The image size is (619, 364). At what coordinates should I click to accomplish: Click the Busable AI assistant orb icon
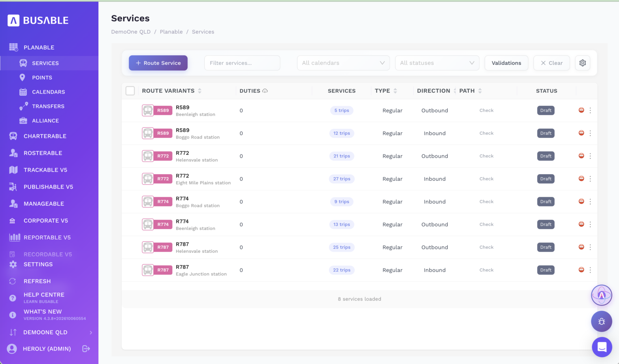click(x=601, y=295)
